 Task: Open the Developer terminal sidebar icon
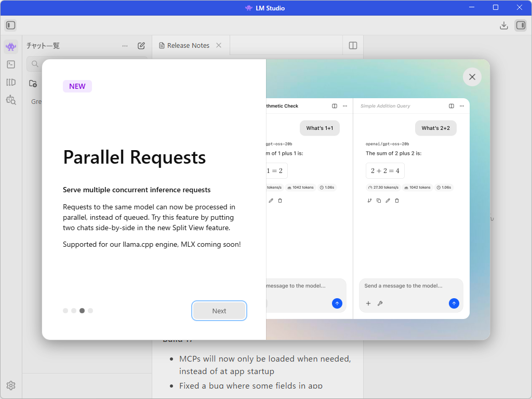[x=11, y=64]
